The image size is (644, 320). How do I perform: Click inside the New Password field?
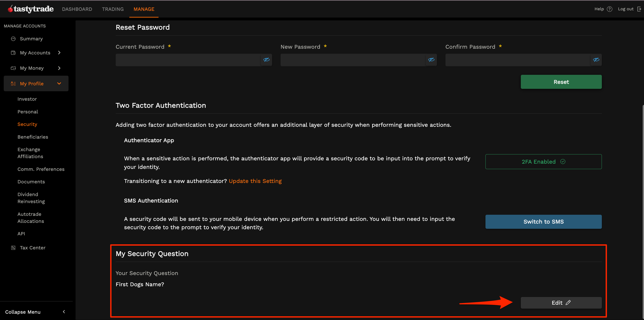(x=350, y=60)
